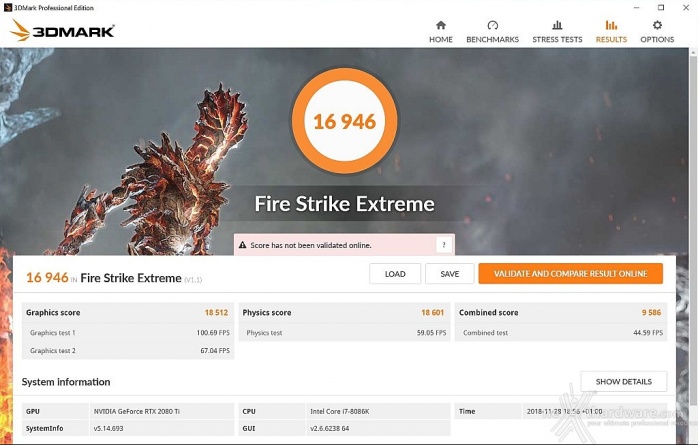This screenshot has height=445, width=698.
Task: Click Validate and Compare Result Online
Action: tap(570, 274)
